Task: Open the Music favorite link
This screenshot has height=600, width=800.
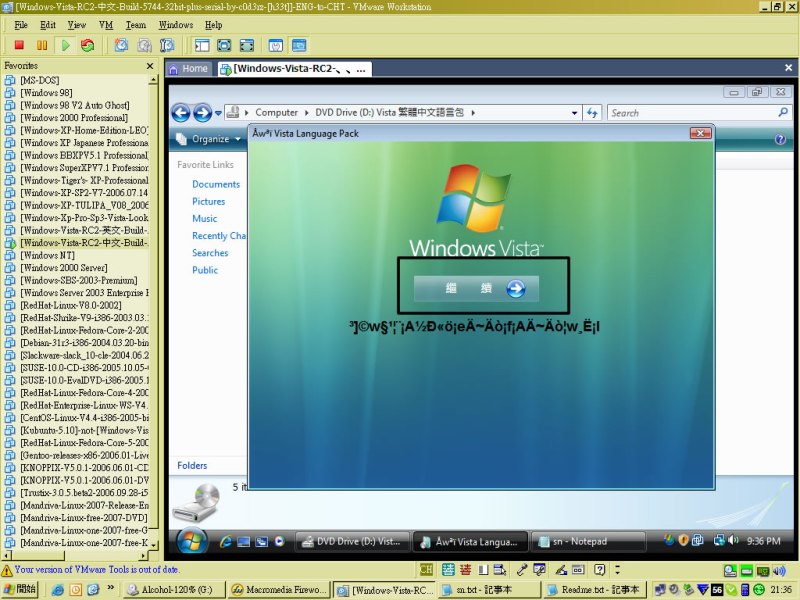Action: 205,218
